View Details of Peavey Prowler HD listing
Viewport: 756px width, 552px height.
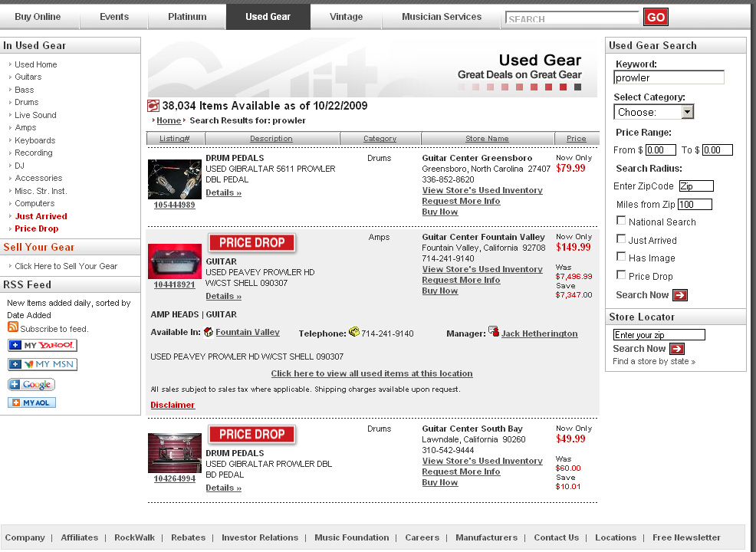click(x=223, y=296)
